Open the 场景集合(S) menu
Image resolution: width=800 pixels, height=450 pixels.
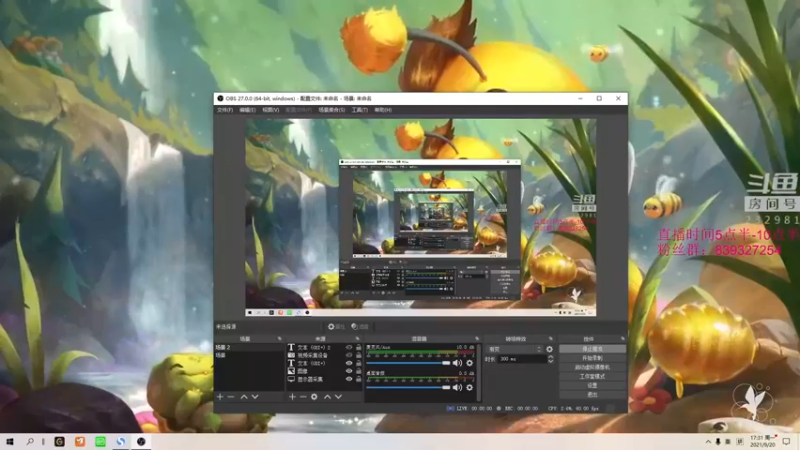tap(332, 110)
